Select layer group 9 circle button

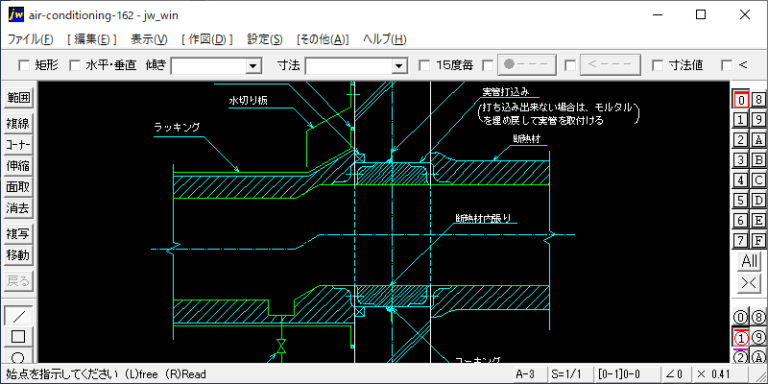(x=759, y=337)
